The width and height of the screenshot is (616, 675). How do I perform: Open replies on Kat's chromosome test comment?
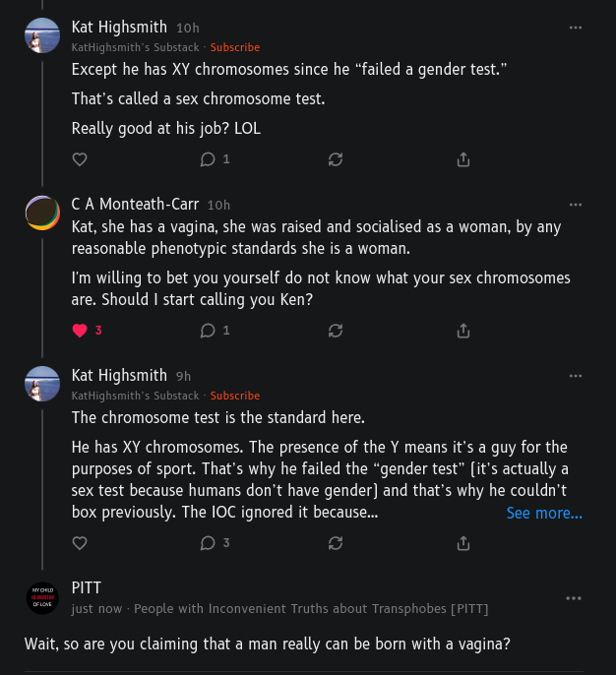pos(209,543)
